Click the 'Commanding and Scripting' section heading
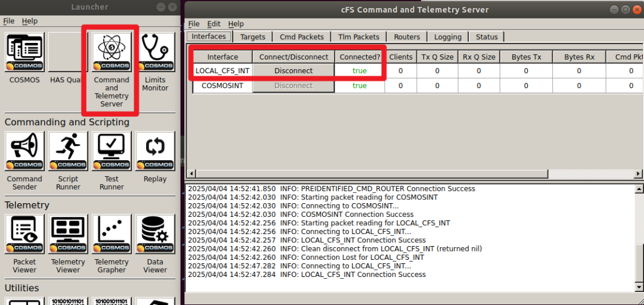The width and height of the screenshot is (644, 305). (67, 122)
